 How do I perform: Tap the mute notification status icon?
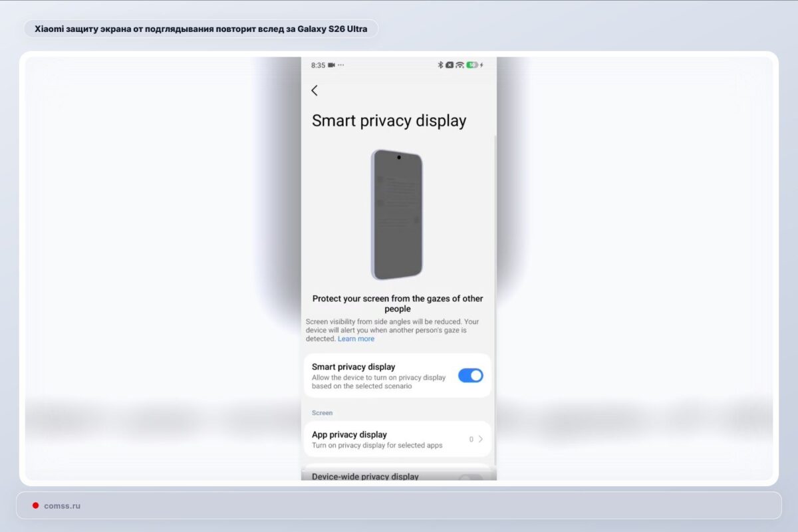[450, 65]
